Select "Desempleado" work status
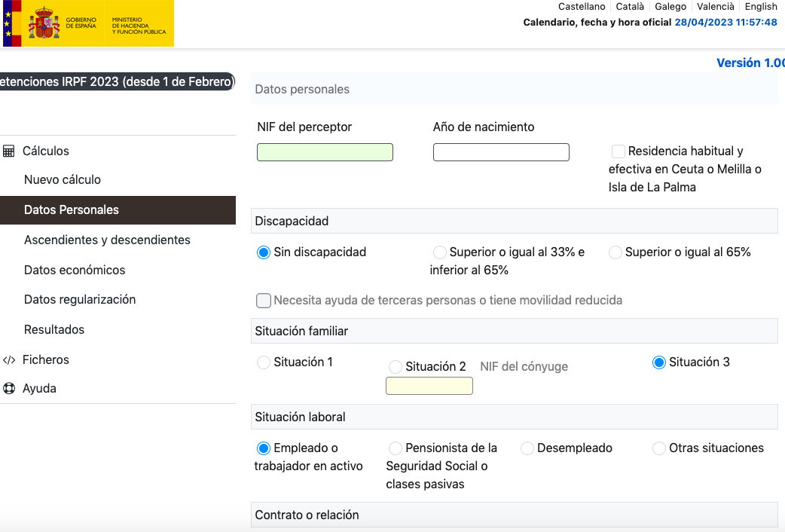This screenshot has height=532, width=785. point(527,448)
